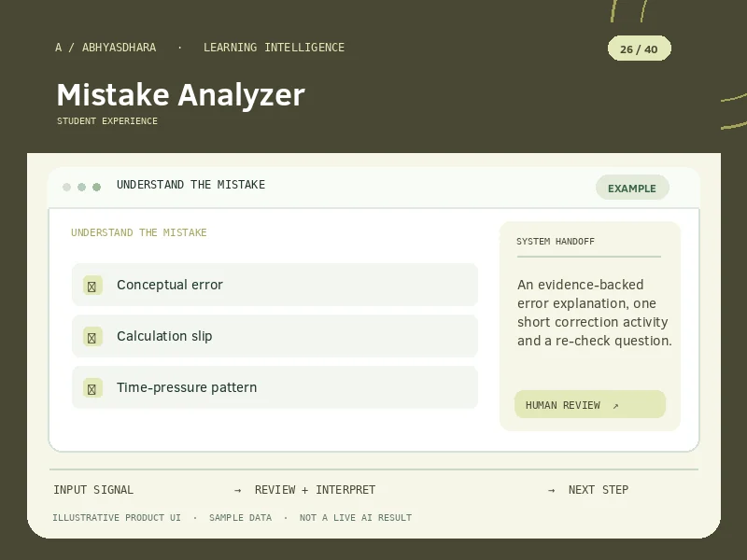Click the A / ABHYASDHARA breadcrumb
The height and width of the screenshot is (560, 747).
pyautogui.click(x=106, y=48)
